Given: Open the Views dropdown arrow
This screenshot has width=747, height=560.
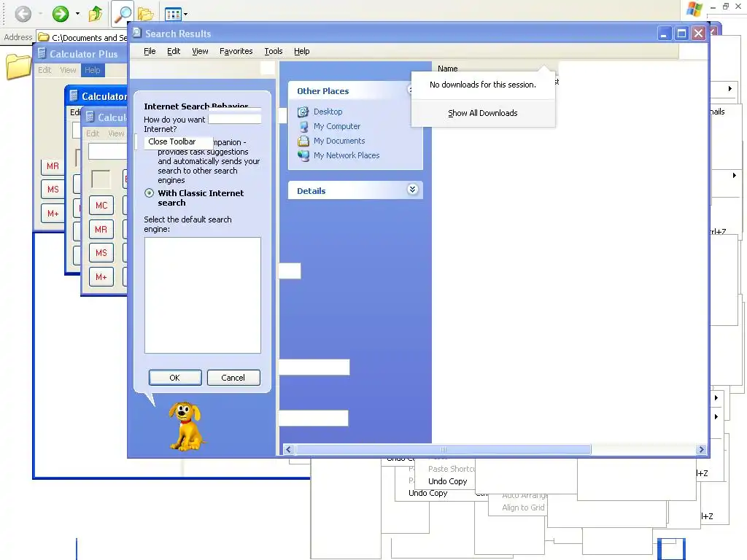Looking at the screenshot, I should (186, 15).
